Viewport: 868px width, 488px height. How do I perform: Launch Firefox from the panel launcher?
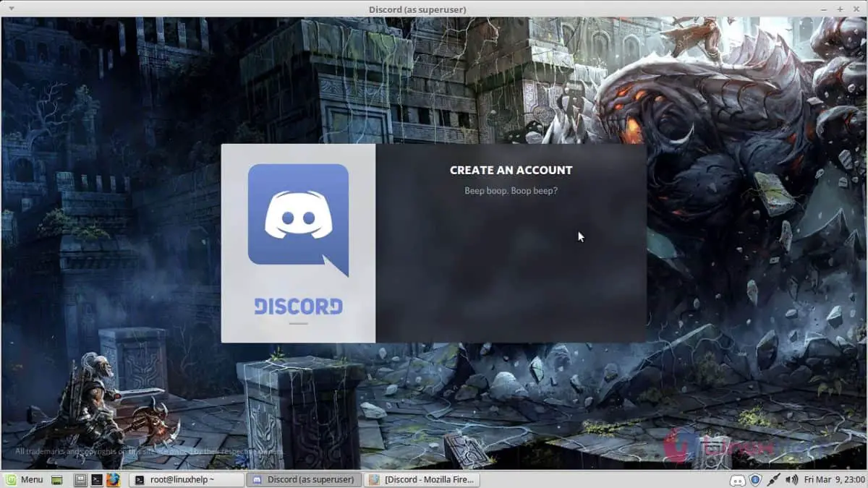113,479
